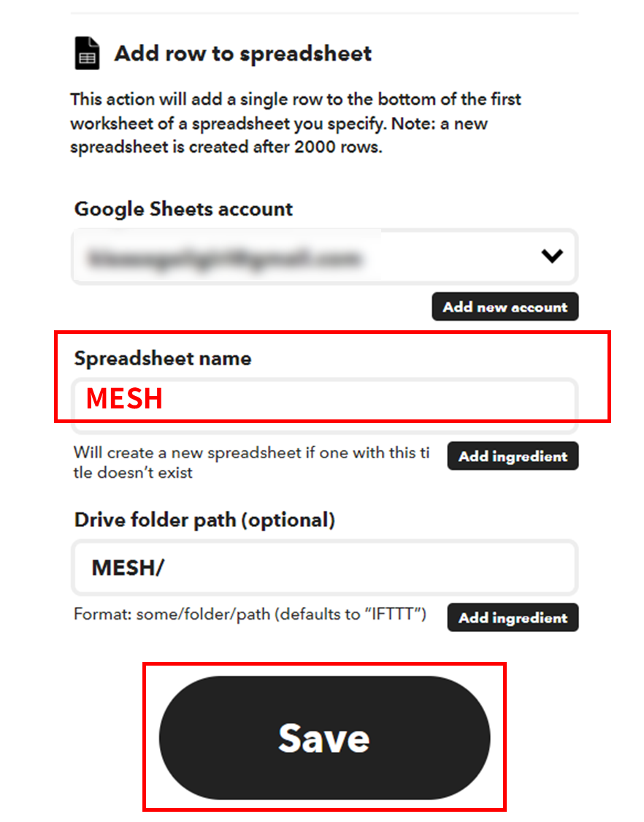This screenshot has width=644, height=822.
Task: Select the Add row to spreadsheet action icon
Action: point(86,53)
